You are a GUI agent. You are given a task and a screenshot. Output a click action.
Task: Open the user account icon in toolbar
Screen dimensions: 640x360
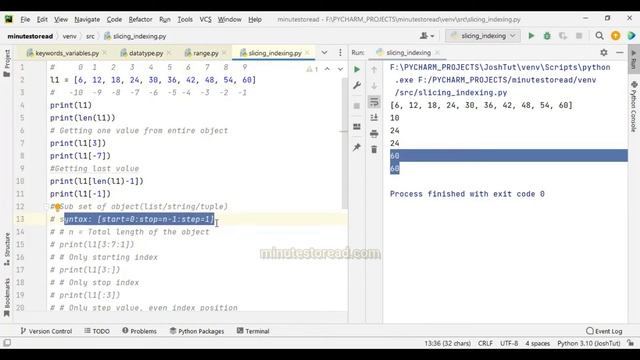point(427,36)
